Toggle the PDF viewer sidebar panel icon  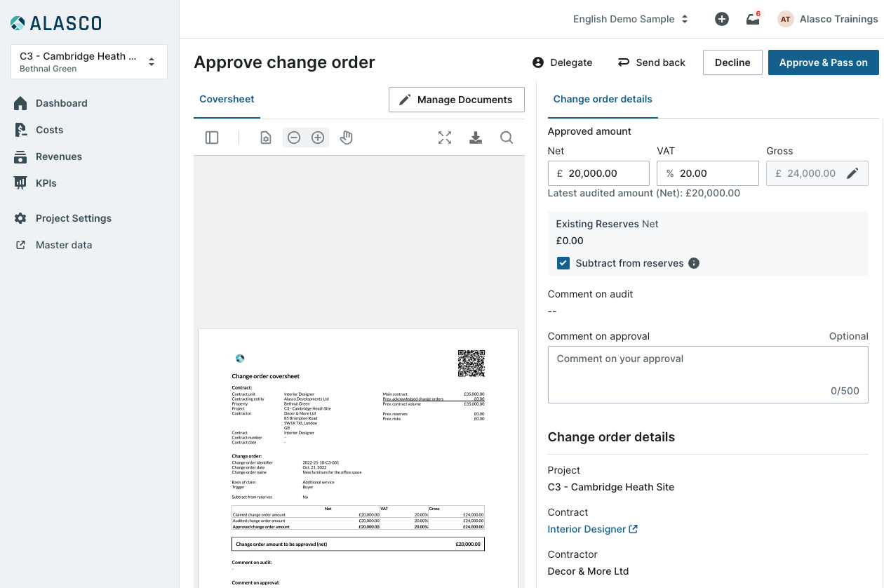[212, 138]
